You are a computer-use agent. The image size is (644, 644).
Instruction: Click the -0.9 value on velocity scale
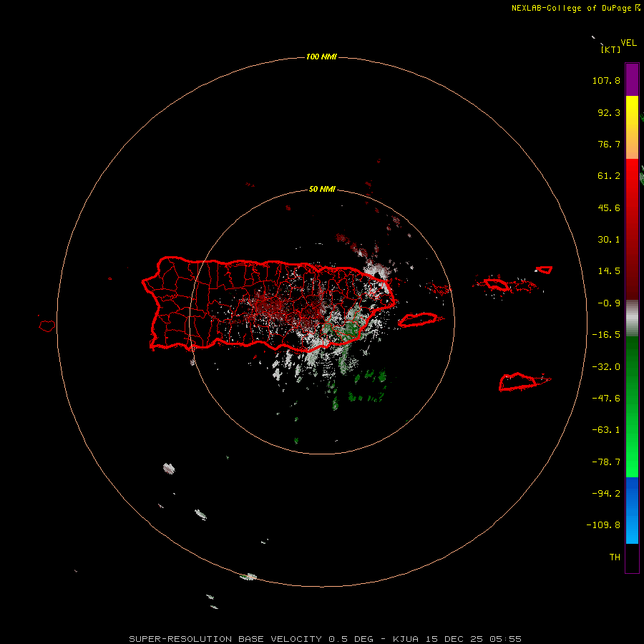[609, 303]
